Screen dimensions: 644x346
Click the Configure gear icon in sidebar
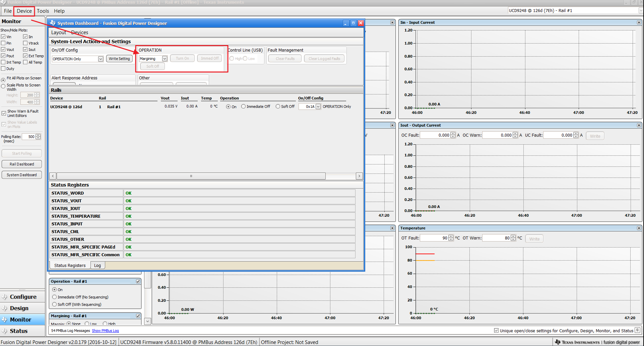[x=4, y=297]
